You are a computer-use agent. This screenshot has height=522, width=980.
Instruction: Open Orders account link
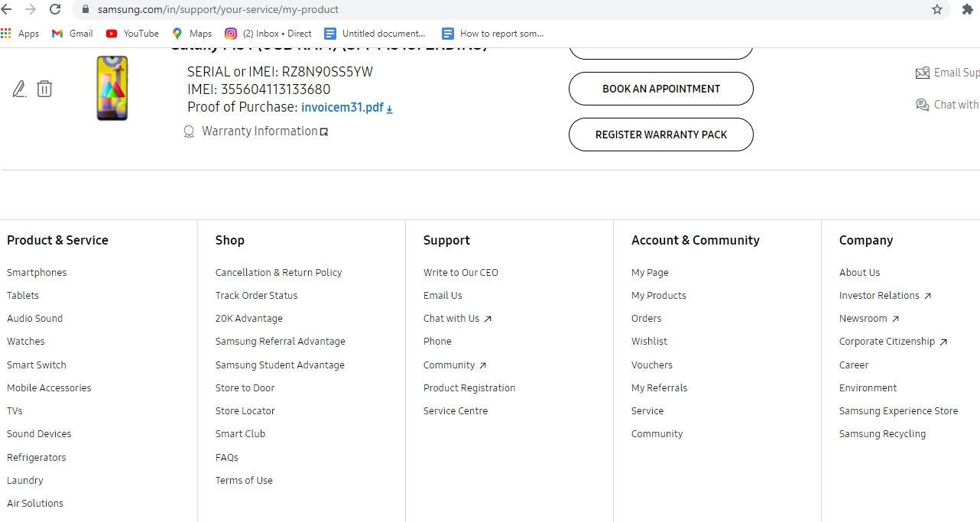tap(647, 319)
